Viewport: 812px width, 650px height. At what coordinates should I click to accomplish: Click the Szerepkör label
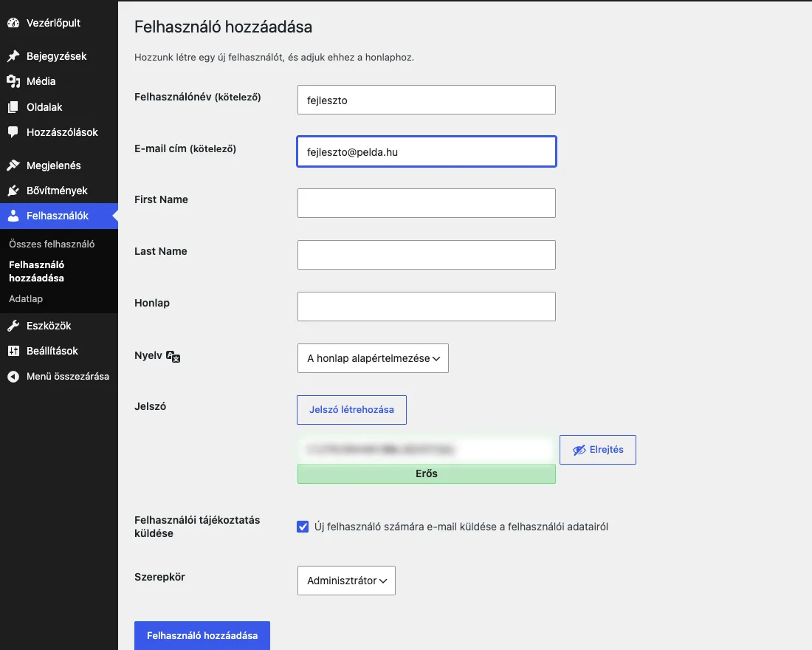click(x=159, y=577)
